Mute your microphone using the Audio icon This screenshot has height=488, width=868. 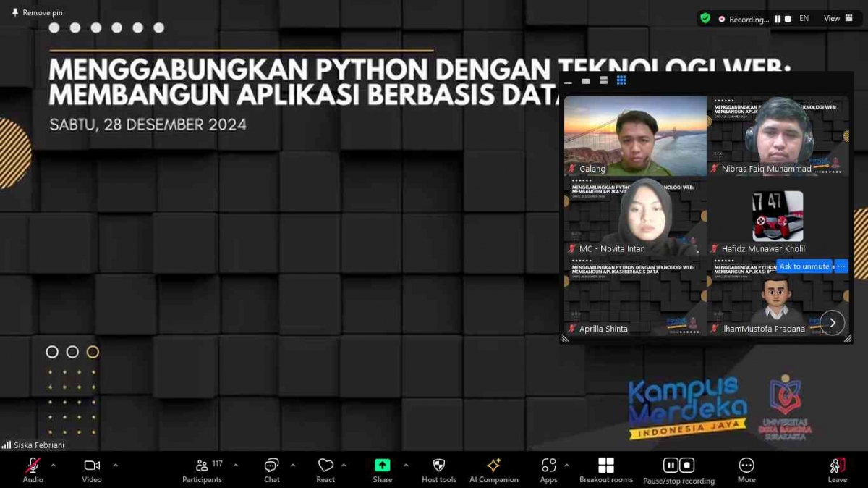click(32, 467)
